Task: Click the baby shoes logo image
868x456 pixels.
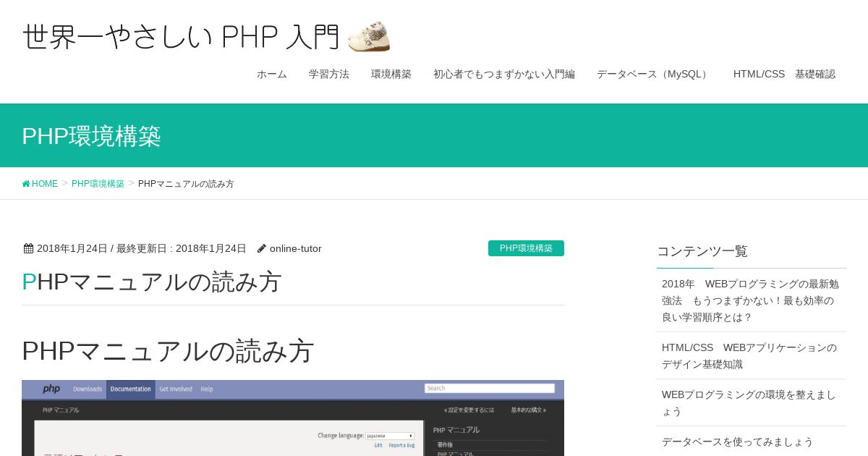Action: click(x=369, y=36)
